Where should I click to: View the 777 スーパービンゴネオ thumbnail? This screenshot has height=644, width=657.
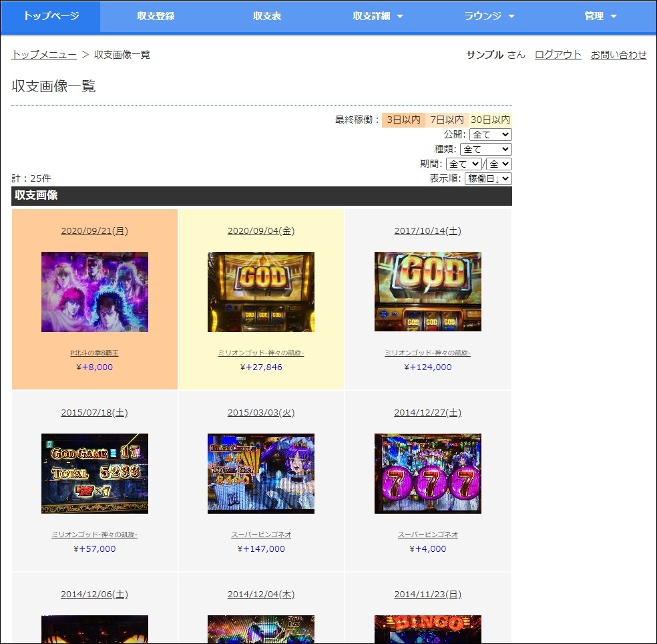[428, 474]
